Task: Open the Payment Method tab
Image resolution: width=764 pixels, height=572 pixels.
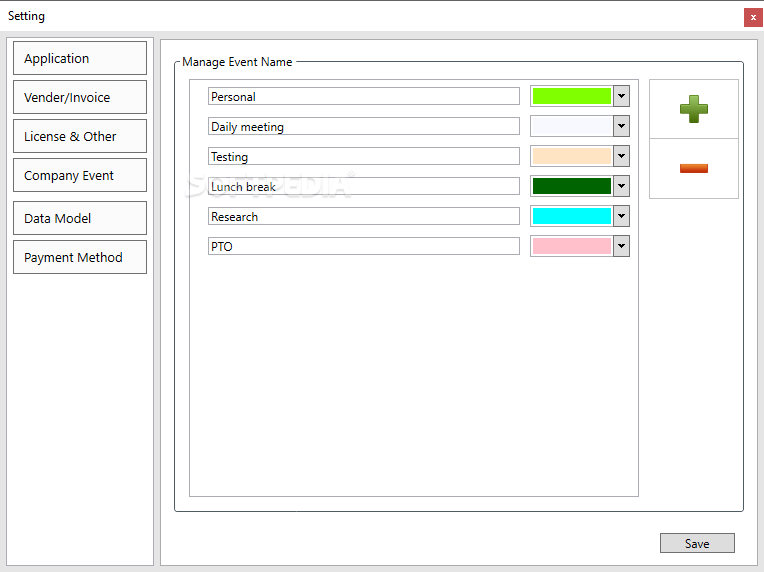Action: tap(80, 257)
